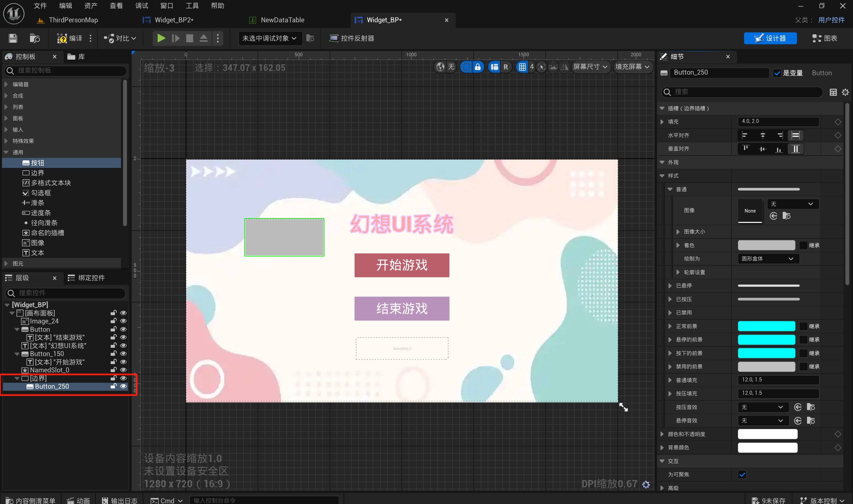Screen dimensions: 853x504
Task: Toggle 继承 checkbox for 悬停的前景
Action: (803, 340)
